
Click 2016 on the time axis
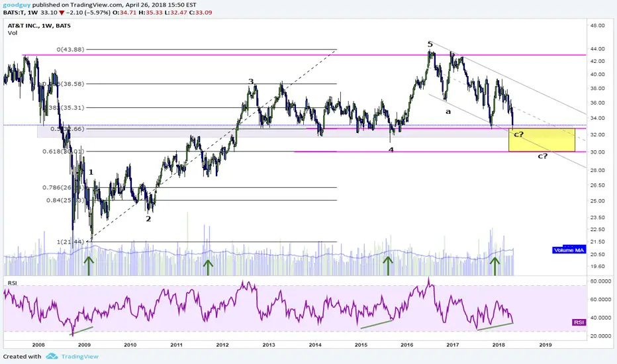pos(407,345)
